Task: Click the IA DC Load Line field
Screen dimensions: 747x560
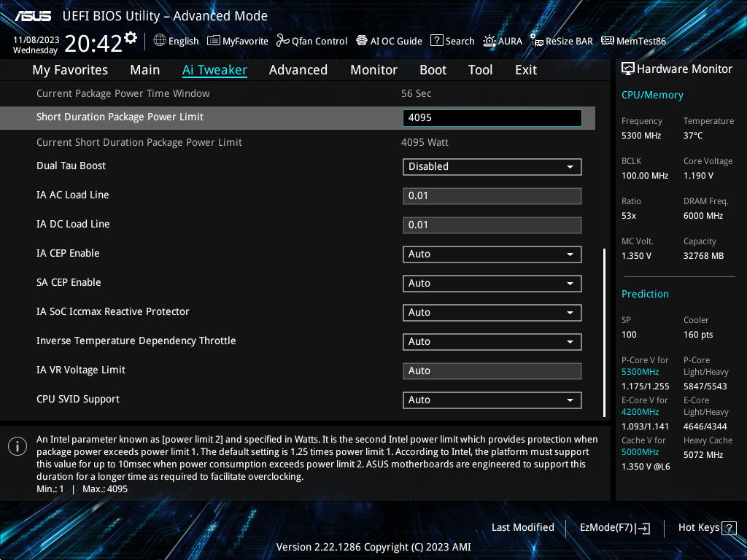Action: [x=492, y=225]
